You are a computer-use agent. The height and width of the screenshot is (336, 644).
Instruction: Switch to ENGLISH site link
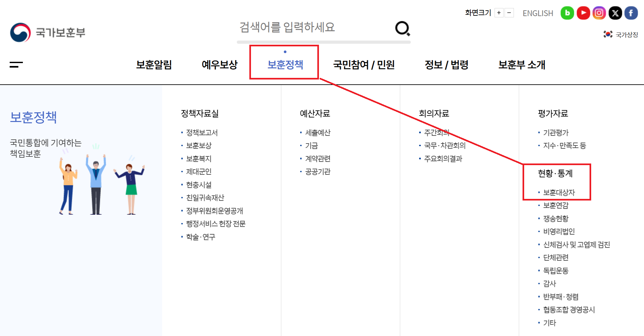click(x=538, y=13)
